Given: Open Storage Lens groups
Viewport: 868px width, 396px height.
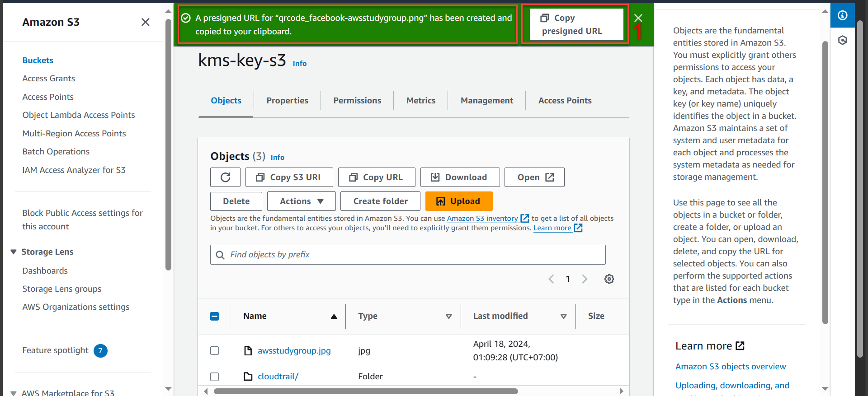Looking at the screenshot, I should click(62, 289).
